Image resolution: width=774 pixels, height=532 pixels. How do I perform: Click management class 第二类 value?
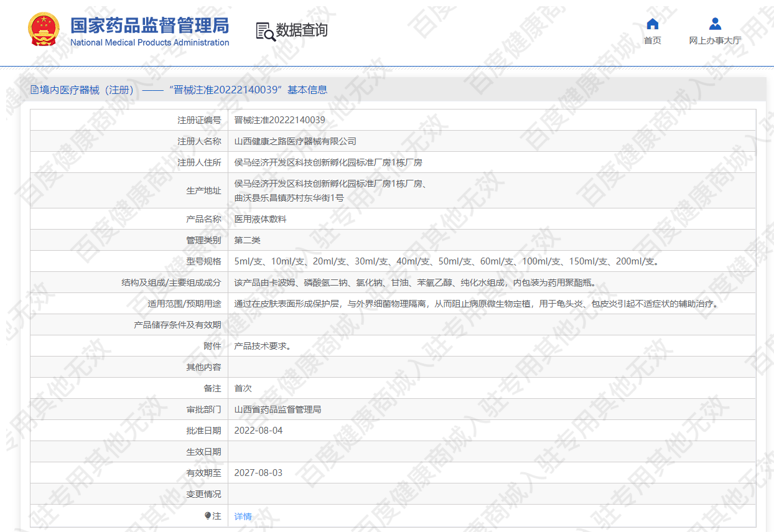click(247, 240)
